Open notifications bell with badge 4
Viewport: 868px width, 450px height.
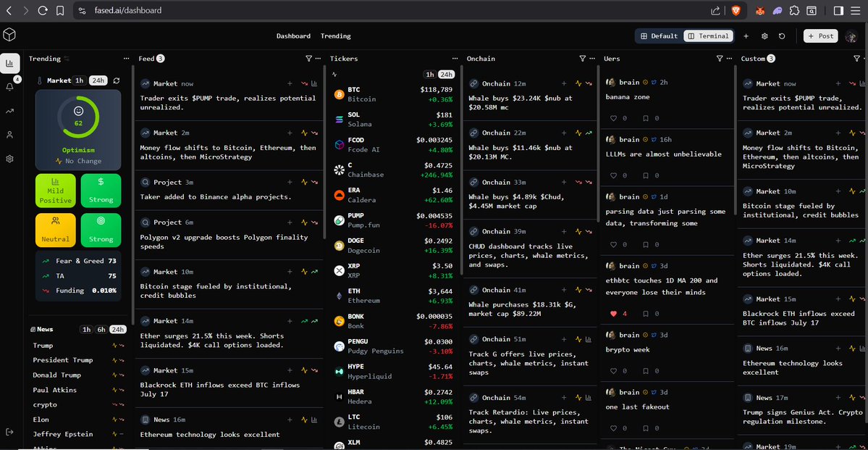[9, 87]
